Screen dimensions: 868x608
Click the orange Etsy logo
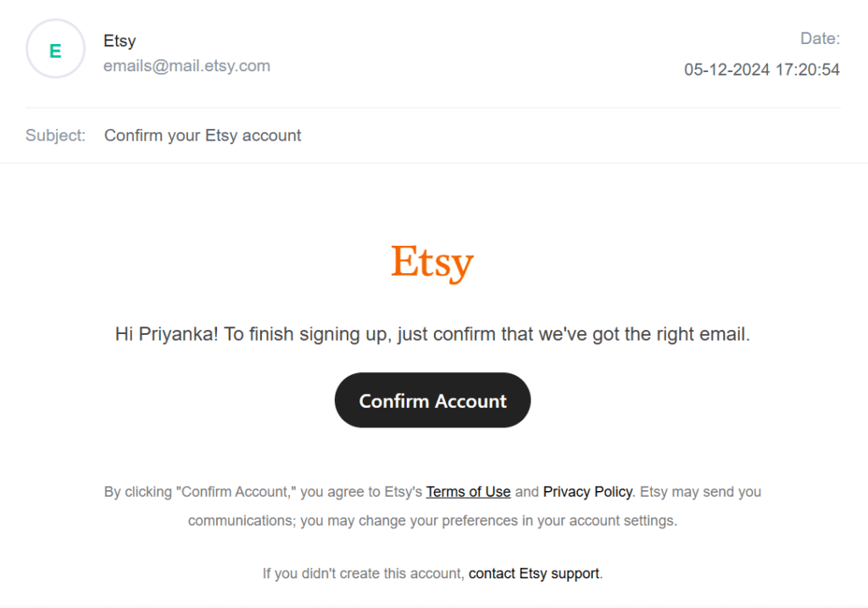tap(432, 263)
